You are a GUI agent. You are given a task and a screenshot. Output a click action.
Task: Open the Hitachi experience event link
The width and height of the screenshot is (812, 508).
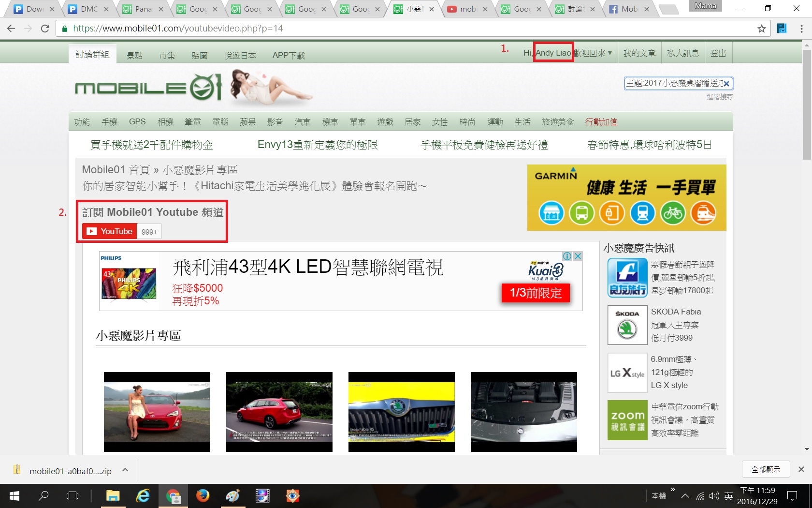pos(254,186)
